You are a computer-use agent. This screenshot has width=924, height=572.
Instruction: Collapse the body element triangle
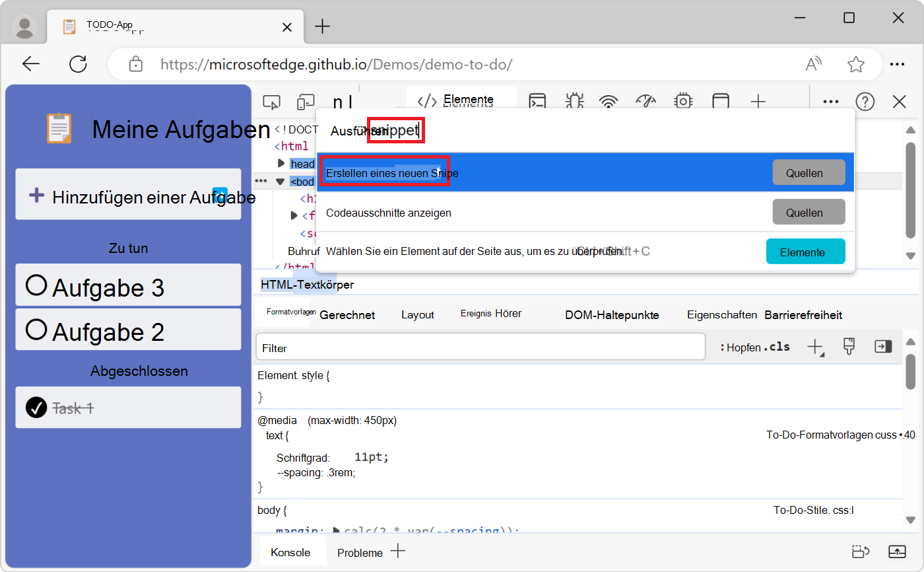tap(280, 182)
